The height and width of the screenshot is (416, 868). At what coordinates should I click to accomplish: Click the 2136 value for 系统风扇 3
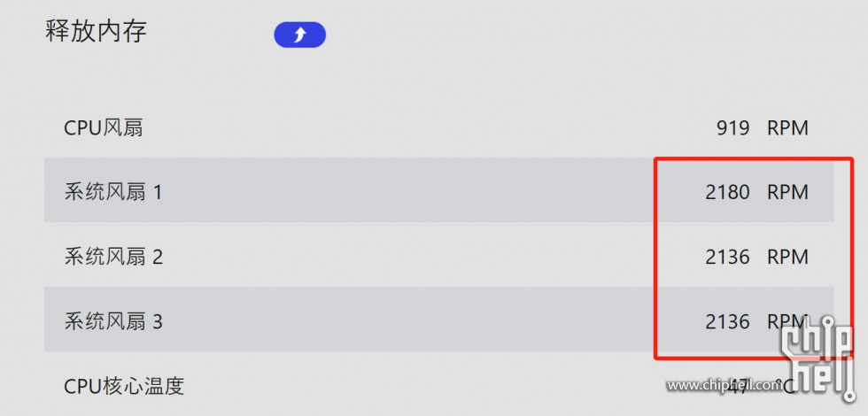[727, 322]
